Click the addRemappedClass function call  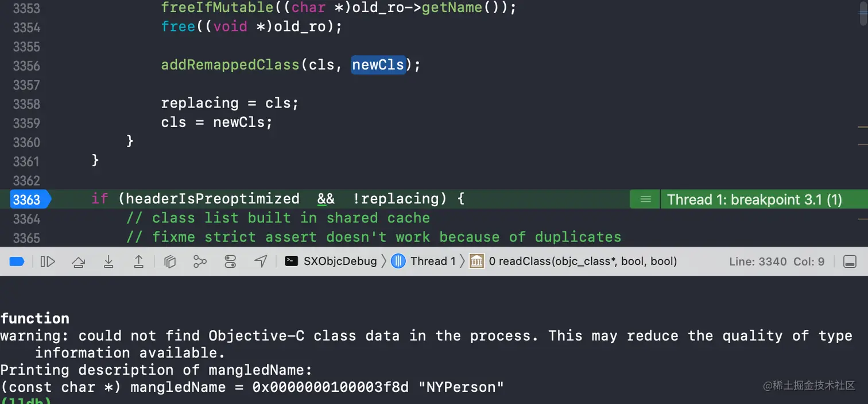(230, 64)
